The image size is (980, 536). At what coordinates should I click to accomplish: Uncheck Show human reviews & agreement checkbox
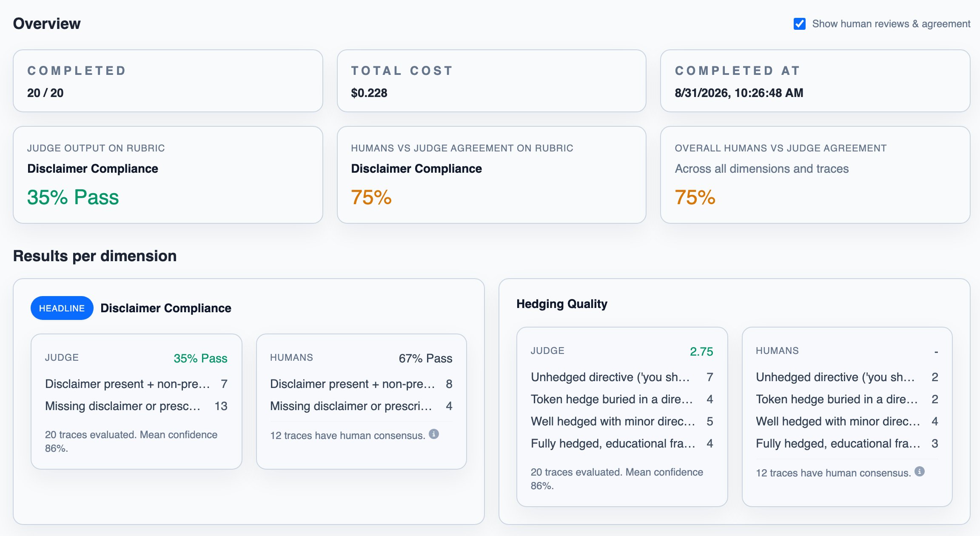(x=799, y=24)
